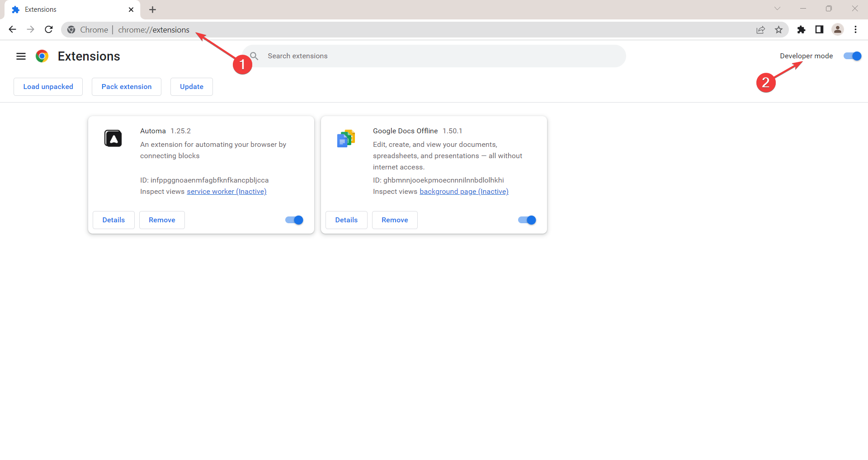The height and width of the screenshot is (460, 868).
Task: Click the version 1.50.1 text
Action: pyautogui.click(x=452, y=131)
